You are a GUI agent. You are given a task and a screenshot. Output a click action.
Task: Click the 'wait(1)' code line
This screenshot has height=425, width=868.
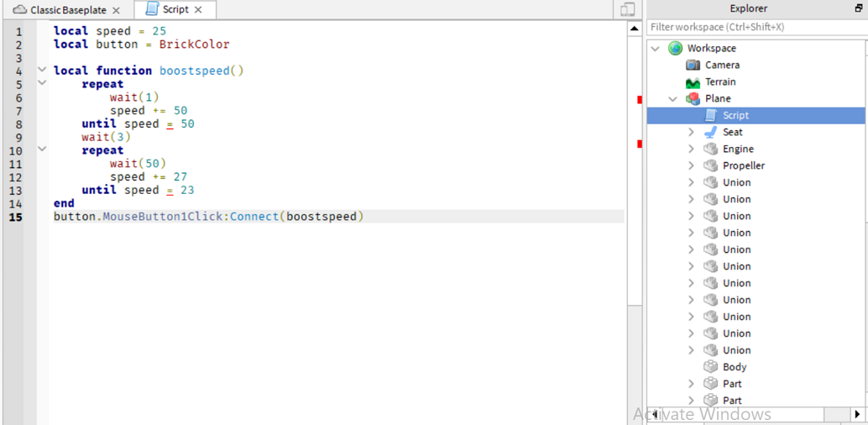134,97
